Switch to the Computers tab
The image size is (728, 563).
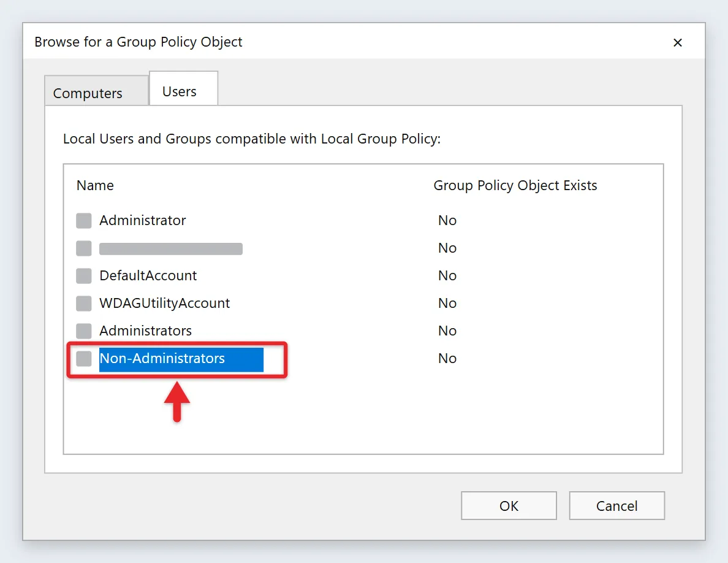[x=97, y=91]
